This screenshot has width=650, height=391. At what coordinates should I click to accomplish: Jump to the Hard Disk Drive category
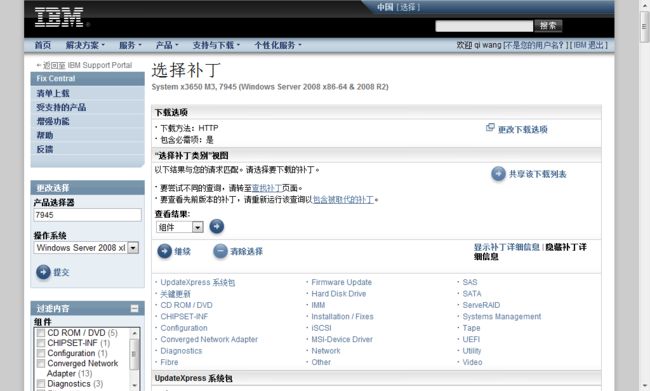pyautogui.click(x=339, y=294)
